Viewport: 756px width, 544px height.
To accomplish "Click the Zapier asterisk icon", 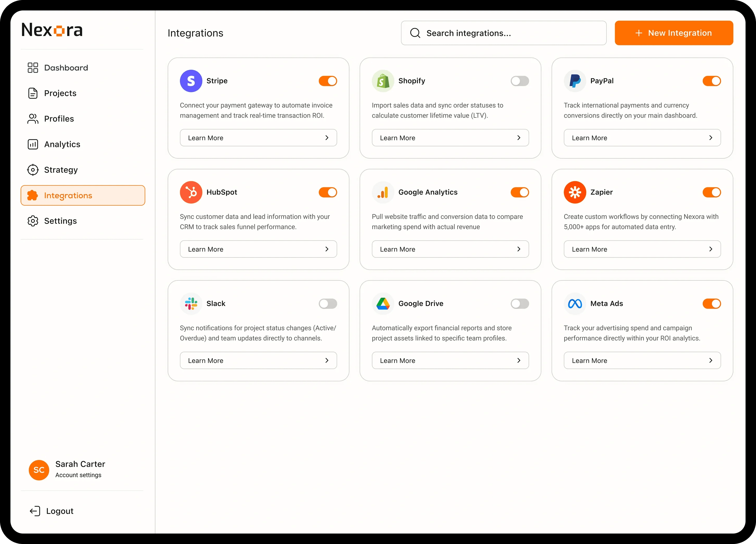I will (x=575, y=192).
